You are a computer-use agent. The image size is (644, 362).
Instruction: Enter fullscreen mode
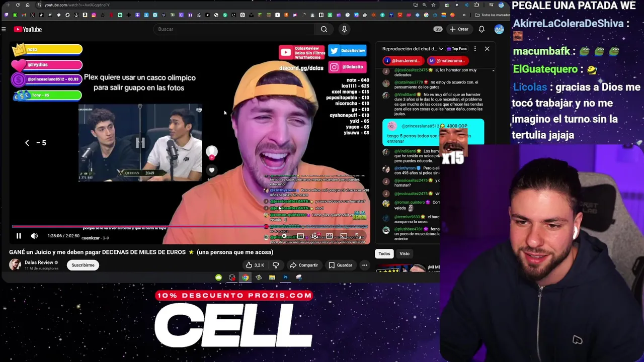(358, 236)
